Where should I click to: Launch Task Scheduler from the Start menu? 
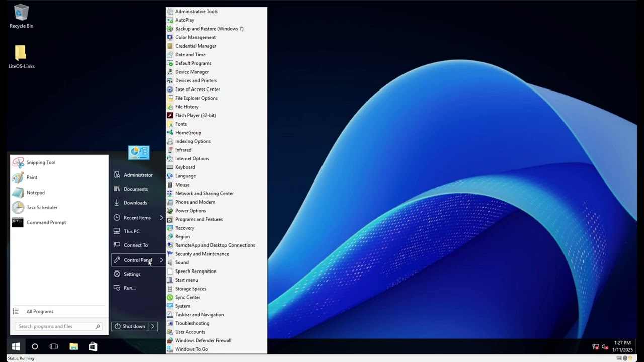(59, 207)
